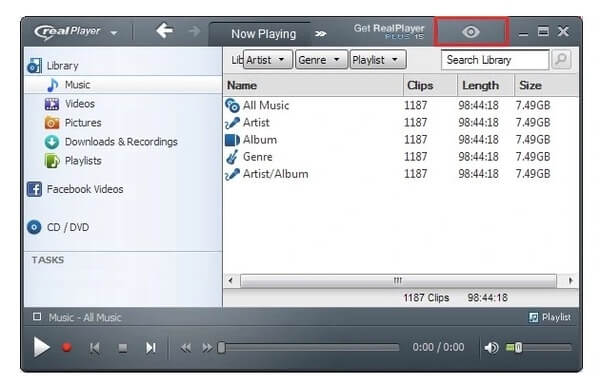Click the square icon beside Music - All Music

pyautogui.click(x=37, y=317)
